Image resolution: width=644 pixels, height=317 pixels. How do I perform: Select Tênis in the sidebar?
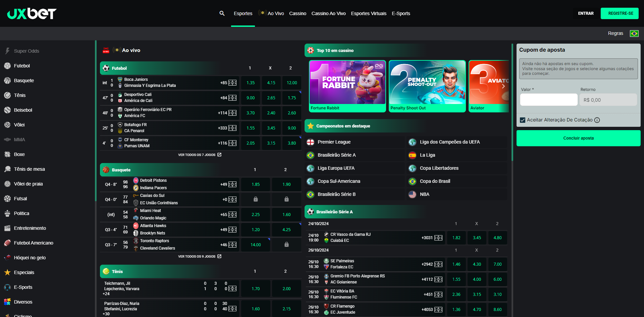coord(20,95)
